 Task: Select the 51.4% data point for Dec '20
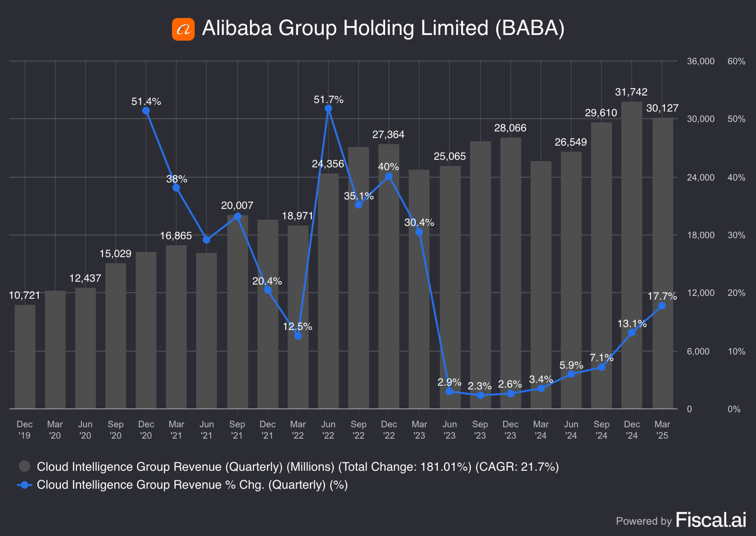[x=146, y=111]
